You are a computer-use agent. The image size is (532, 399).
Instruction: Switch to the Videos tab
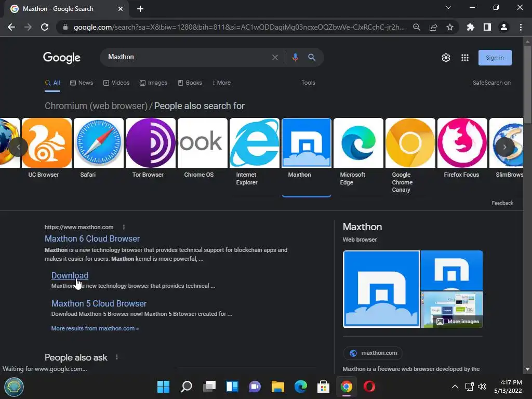pyautogui.click(x=116, y=83)
